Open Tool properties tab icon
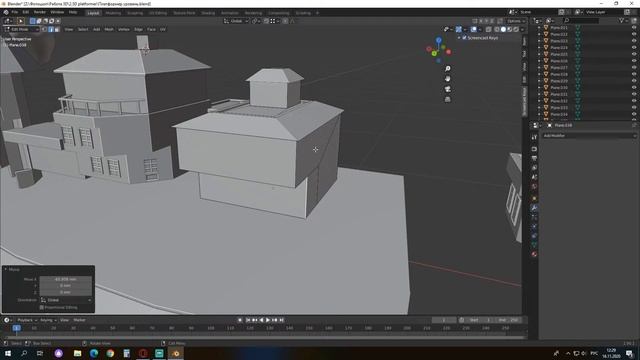The width and height of the screenshot is (640, 360). 534,137
